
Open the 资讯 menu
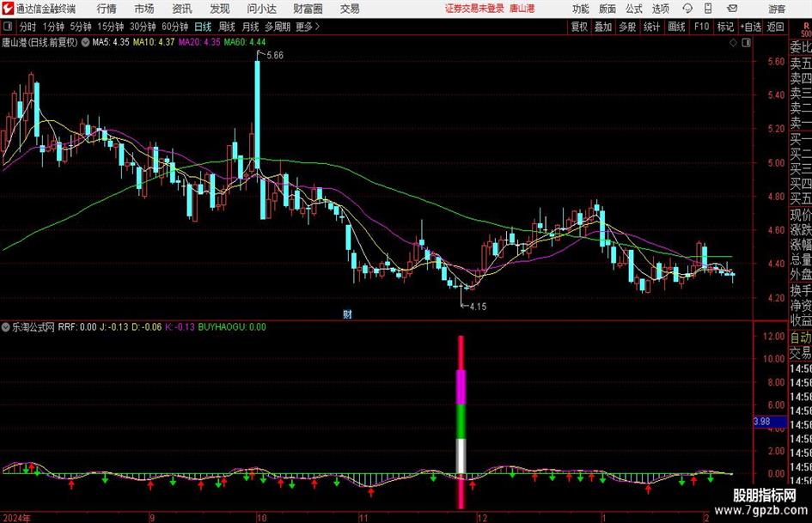pyautogui.click(x=182, y=9)
